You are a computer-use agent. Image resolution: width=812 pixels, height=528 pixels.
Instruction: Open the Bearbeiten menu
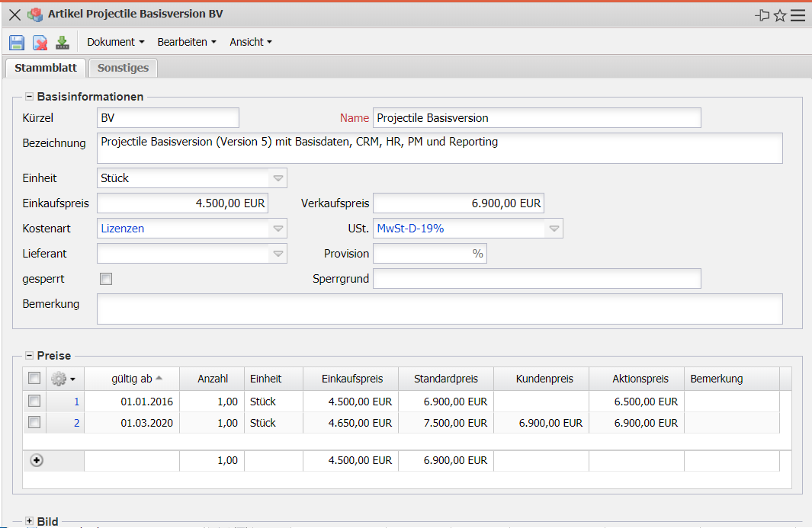pyautogui.click(x=187, y=43)
